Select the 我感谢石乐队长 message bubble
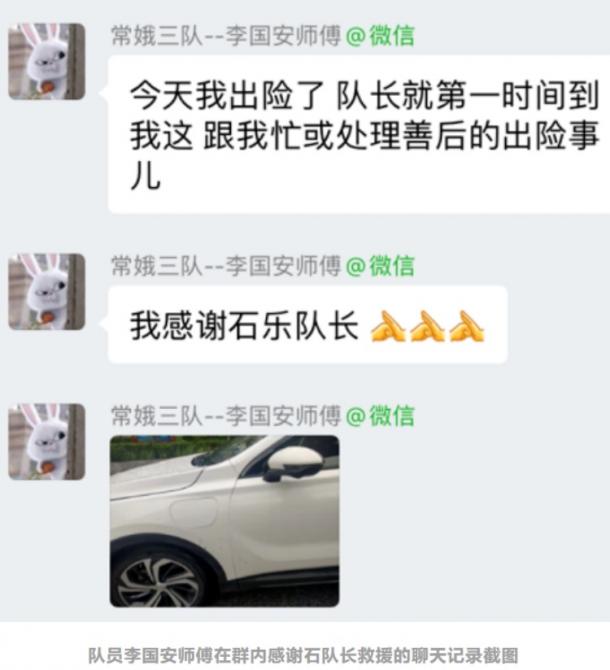Viewport: 610px width, 670px height. 308,325
